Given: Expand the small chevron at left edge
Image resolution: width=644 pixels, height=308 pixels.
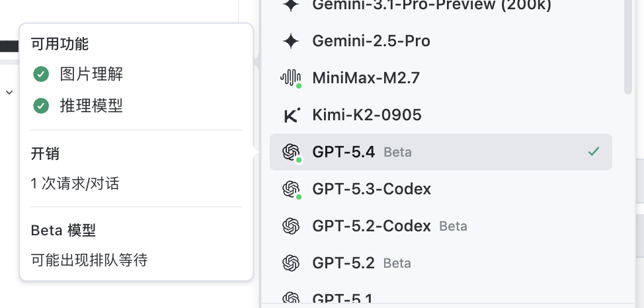Looking at the screenshot, I should (9, 93).
